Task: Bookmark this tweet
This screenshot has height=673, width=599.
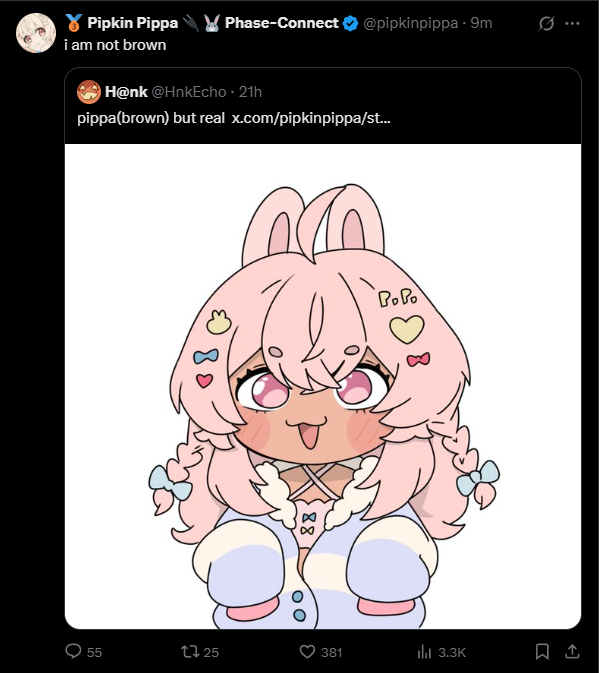Action: [542, 652]
